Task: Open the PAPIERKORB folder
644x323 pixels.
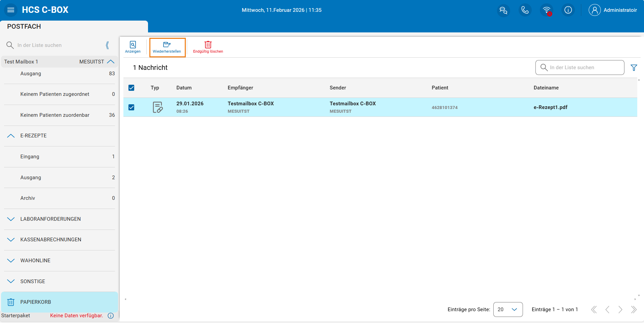Action: [60, 302]
